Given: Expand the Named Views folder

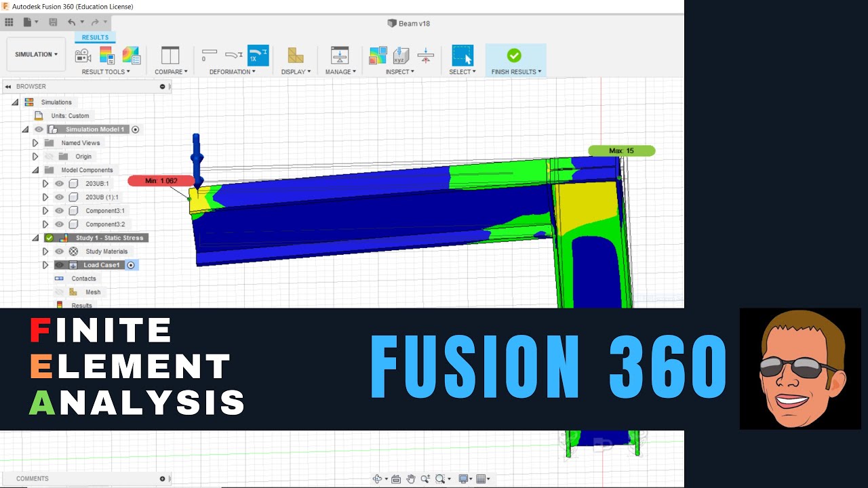Looking at the screenshot, I should click(x=35, y=143).
